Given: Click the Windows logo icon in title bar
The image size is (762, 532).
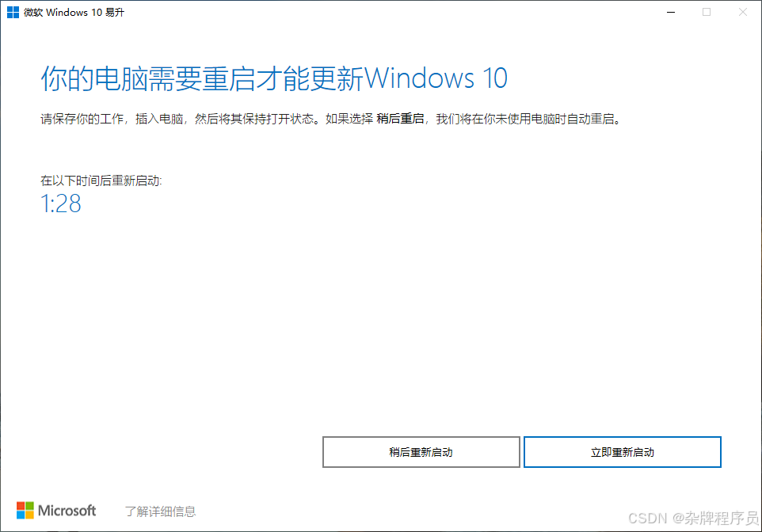Looking at the screenshot, I should click(13, 12).
